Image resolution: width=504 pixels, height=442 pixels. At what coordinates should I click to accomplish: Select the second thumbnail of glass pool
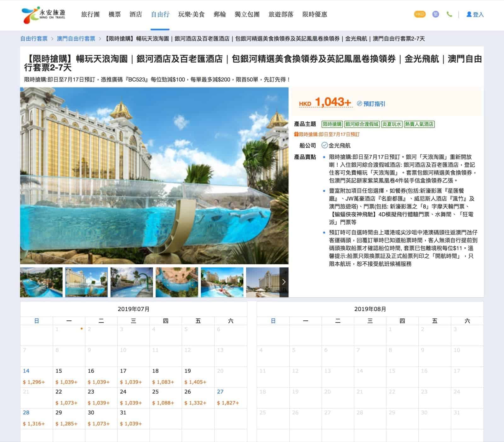coord(86,282)
